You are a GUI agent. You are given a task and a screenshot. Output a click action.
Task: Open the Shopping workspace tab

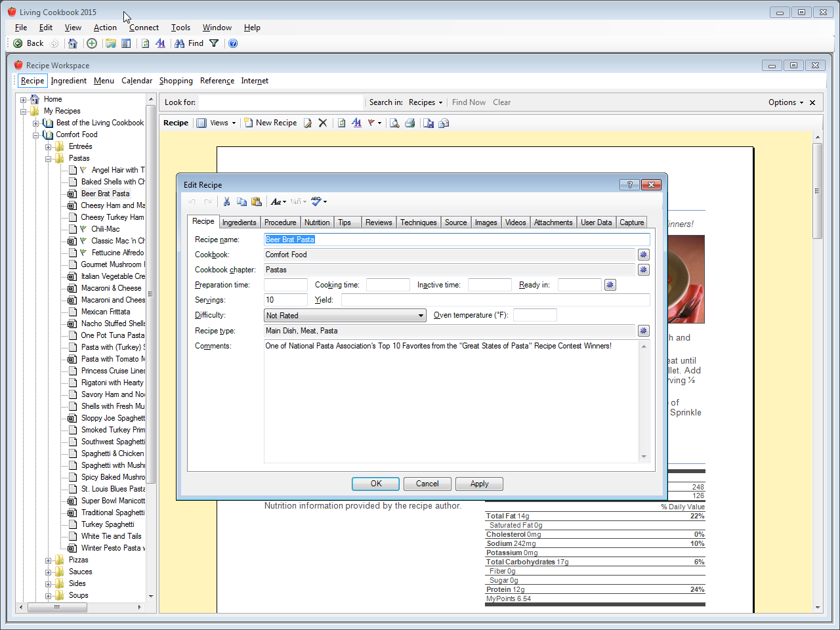(x=176, y=81)
